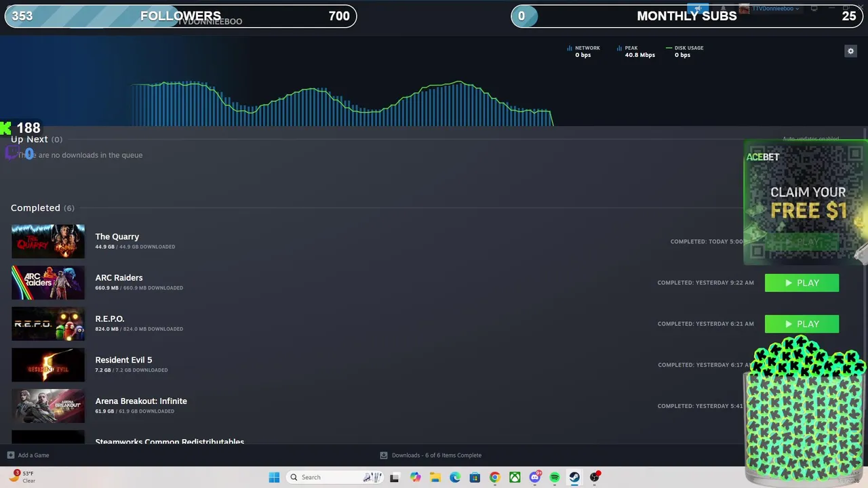
Task: Select the Resident Evil 5 title
Action: coord(123,360)
